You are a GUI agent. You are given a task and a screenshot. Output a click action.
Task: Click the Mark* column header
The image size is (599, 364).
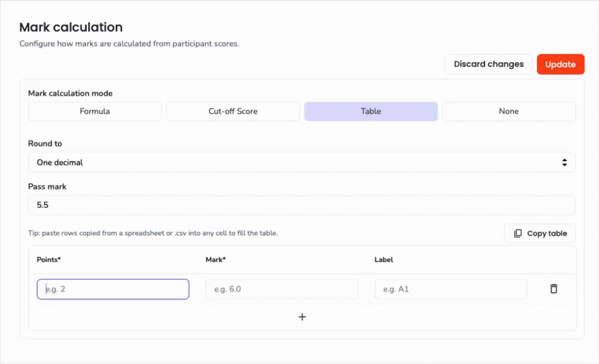click(215, 260)
